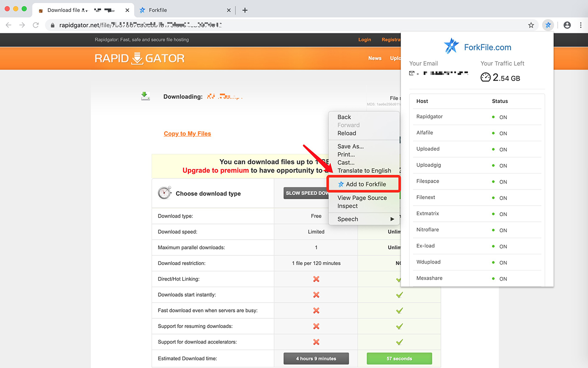
Task: Open the Chrome profile avatar icon
Action: point(567,25)
